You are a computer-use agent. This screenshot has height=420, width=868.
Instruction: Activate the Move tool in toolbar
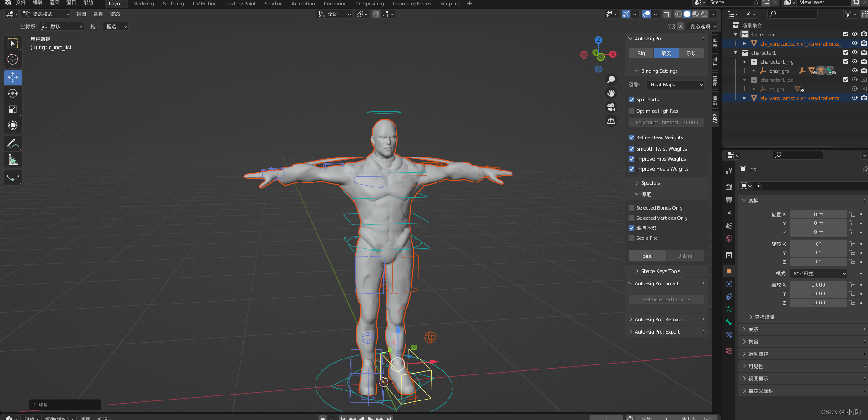point(13,77)
